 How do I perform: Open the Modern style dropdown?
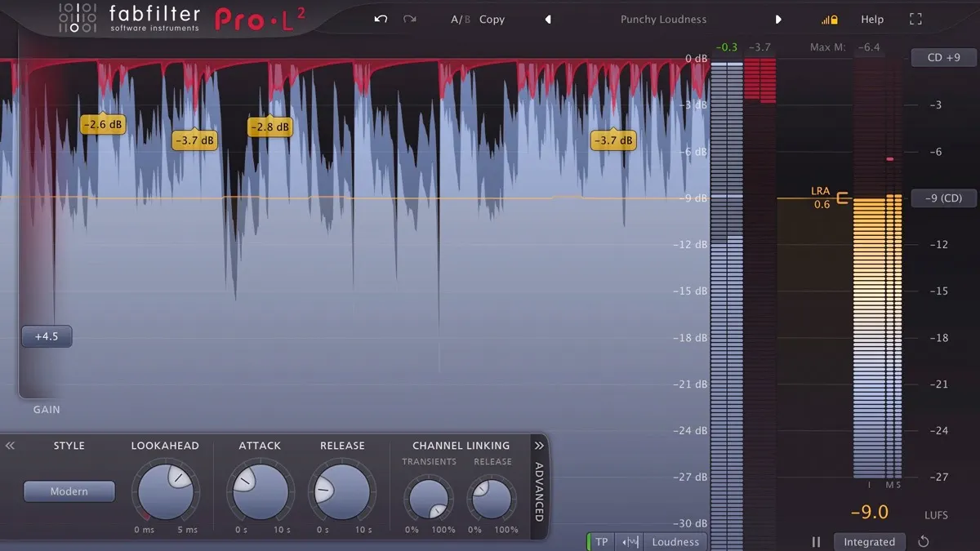(x=69, y=491)
